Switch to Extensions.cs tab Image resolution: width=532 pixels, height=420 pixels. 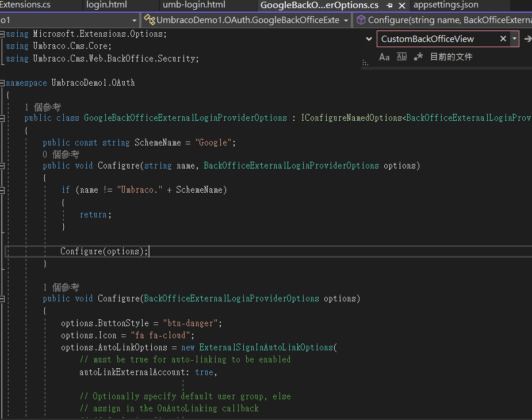25,5
